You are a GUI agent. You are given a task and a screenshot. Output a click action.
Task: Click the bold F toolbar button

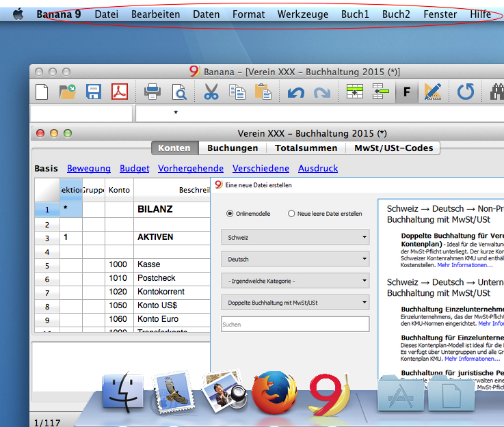(x=407, y=92)
